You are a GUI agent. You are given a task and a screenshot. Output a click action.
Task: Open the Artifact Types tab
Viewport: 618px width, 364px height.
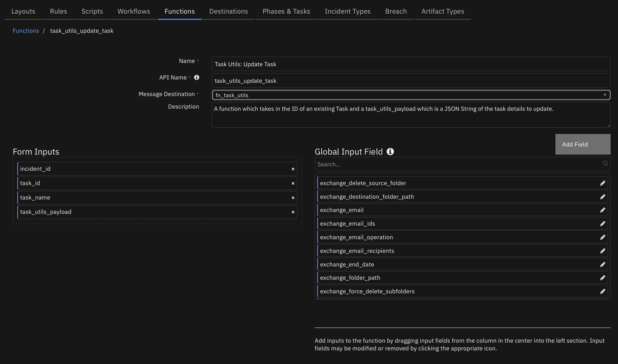443,11
